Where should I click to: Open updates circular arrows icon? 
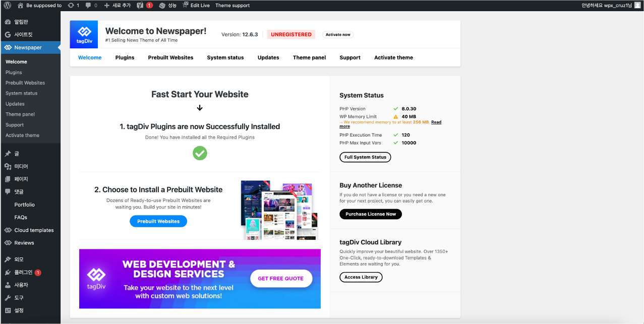pyautogui.click(x=71, y=5)
